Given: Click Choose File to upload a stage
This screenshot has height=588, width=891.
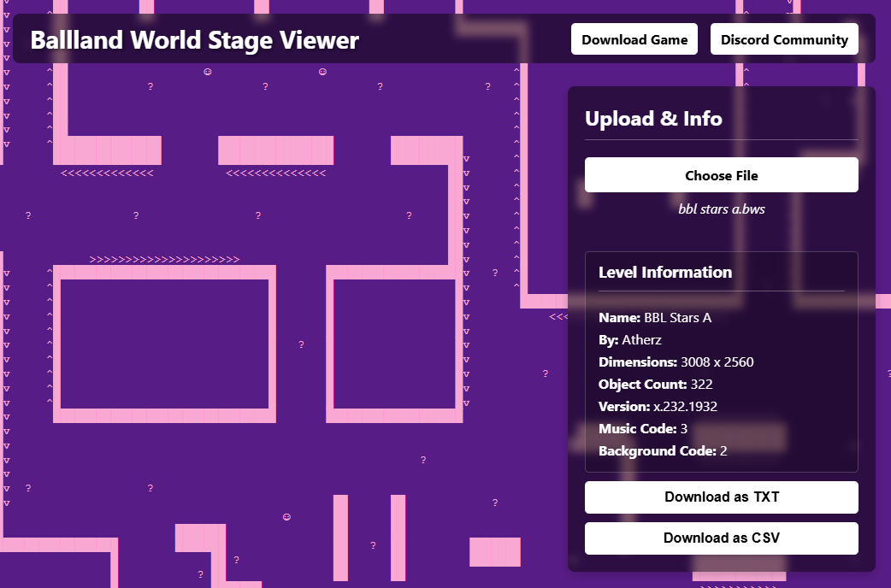Looking at the screenshot, I should tap(721, 175).
